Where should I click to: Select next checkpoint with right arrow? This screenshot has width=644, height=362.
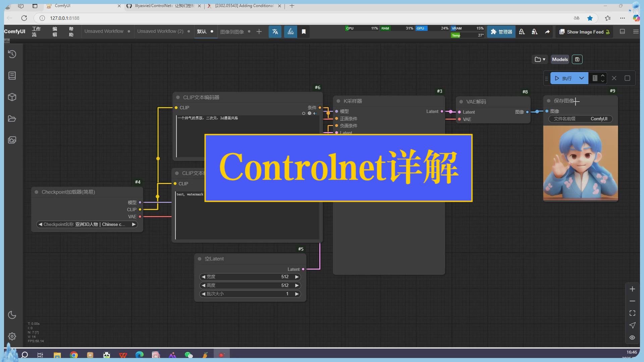click(x=133, y=224)
